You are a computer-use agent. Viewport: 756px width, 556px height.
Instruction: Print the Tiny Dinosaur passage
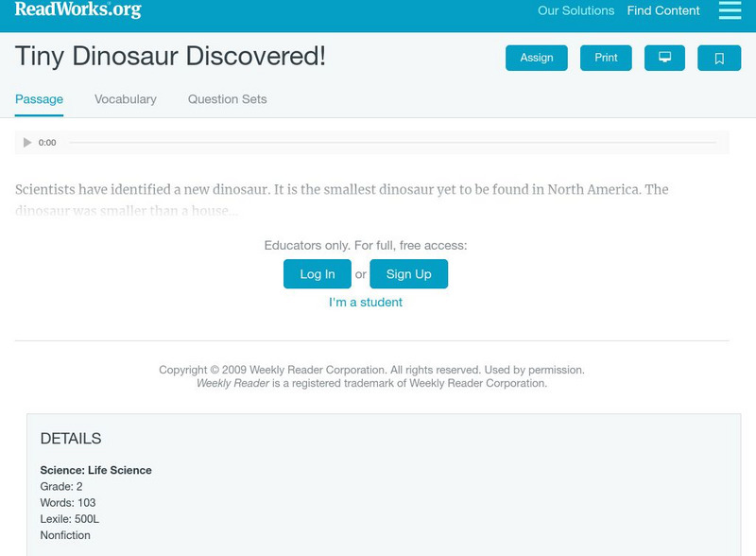click(x=606, y=58)
